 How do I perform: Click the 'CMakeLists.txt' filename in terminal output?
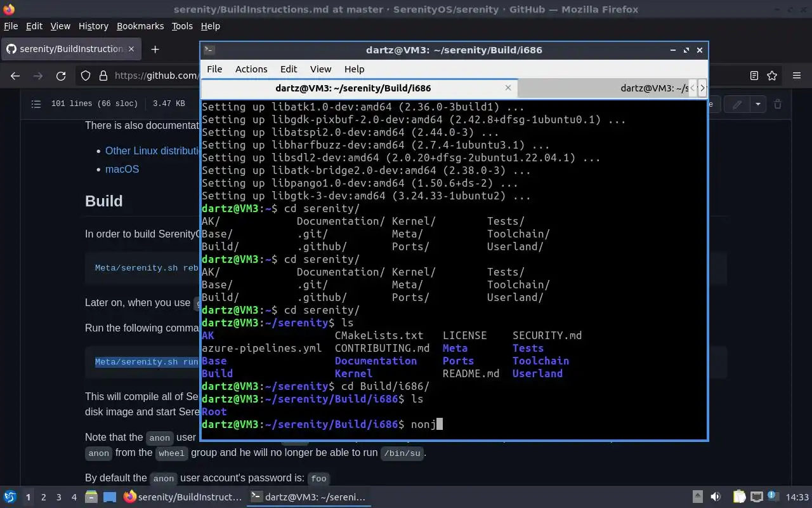coord(379,335)
